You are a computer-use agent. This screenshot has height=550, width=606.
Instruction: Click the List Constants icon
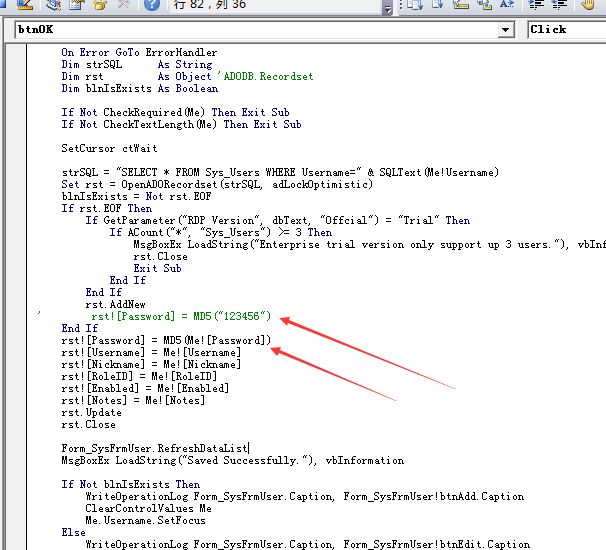[x=437, y=4]
